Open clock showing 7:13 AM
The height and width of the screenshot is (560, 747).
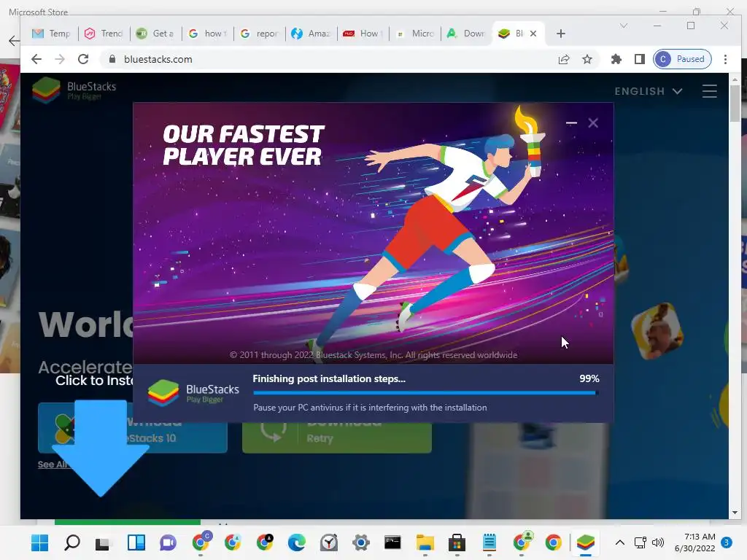tap(694, 542)
